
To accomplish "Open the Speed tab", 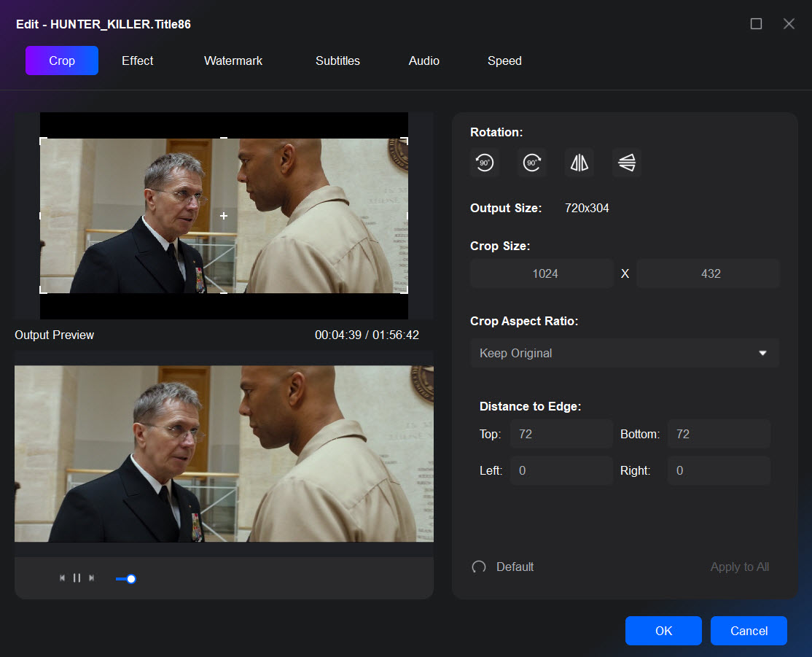I will (x=504, y=61).
